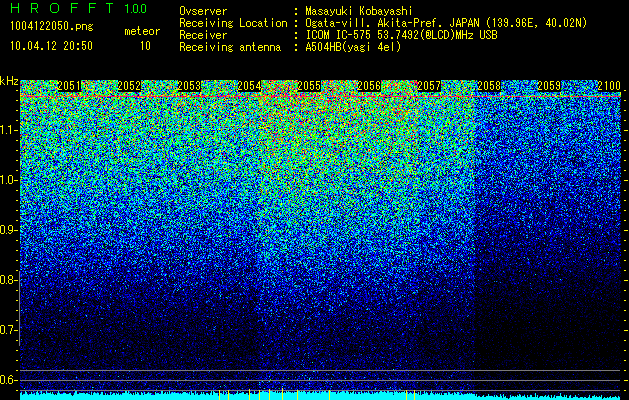Click the 0.7 frequency axis label
Image resolution: width=629 pixels, height=400 pixels.
pos(7,330)
